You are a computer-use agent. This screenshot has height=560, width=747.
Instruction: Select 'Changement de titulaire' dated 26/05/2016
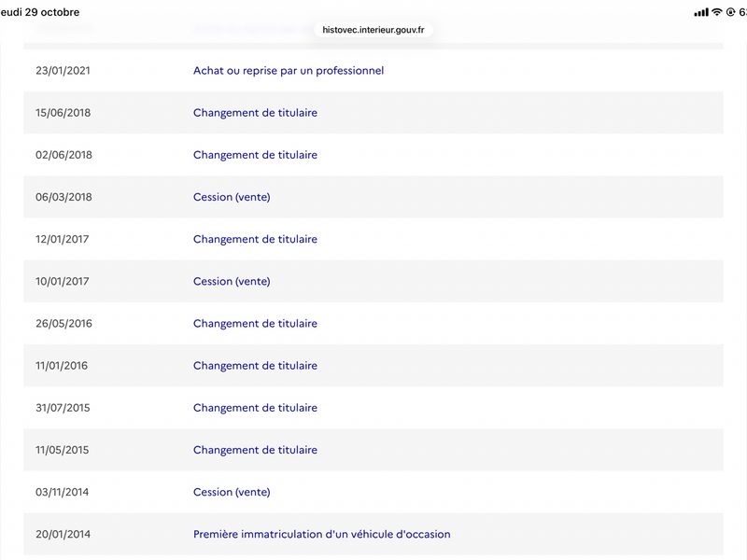point(255,323)
